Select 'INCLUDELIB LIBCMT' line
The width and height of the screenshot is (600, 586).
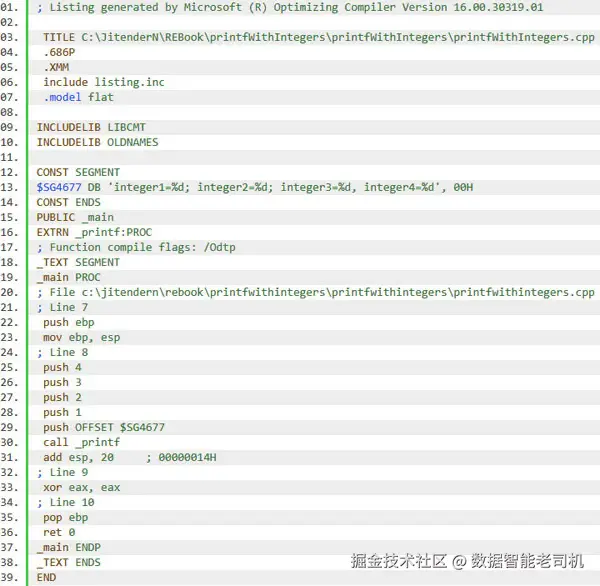[x=91, y=127]
